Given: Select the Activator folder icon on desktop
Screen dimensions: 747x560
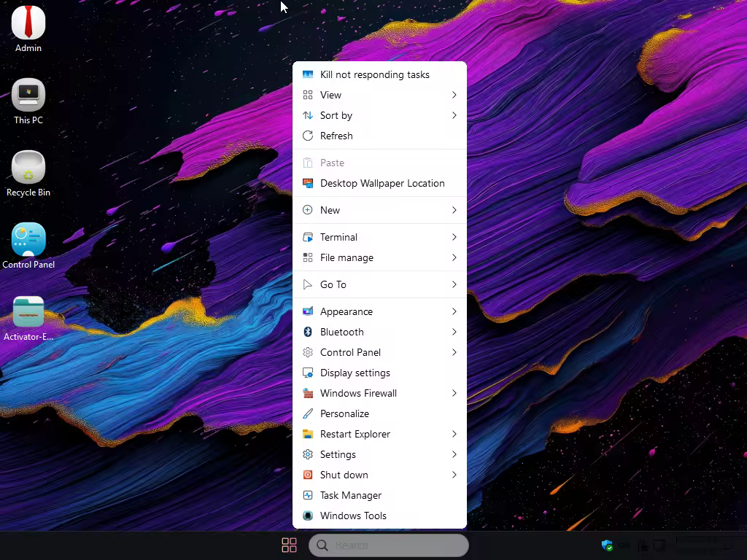Looking at the screenshot, I should point(28,312).
